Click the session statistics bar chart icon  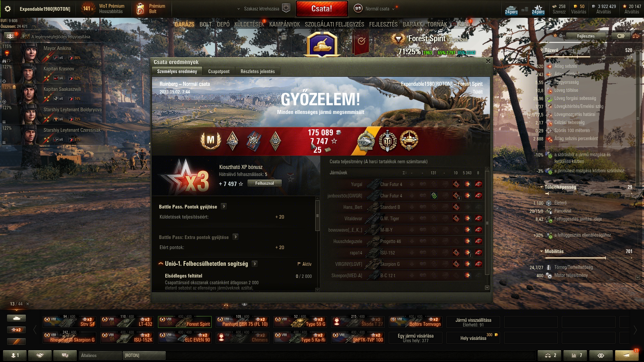[x=575, y=355]
